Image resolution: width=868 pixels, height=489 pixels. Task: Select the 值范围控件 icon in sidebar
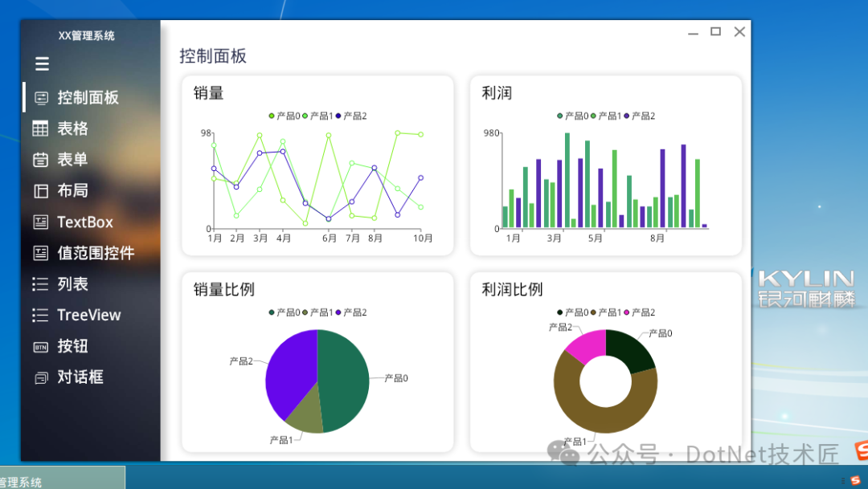[40, 253]
